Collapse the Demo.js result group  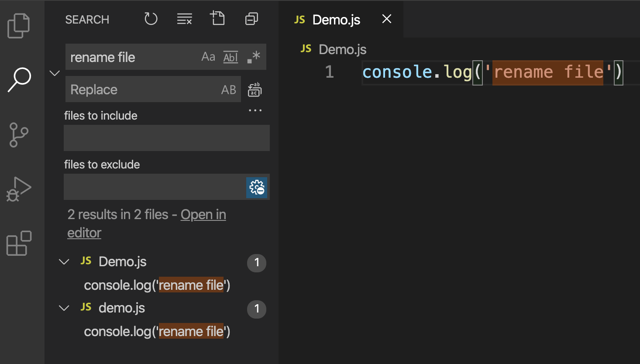click(64, 261)
